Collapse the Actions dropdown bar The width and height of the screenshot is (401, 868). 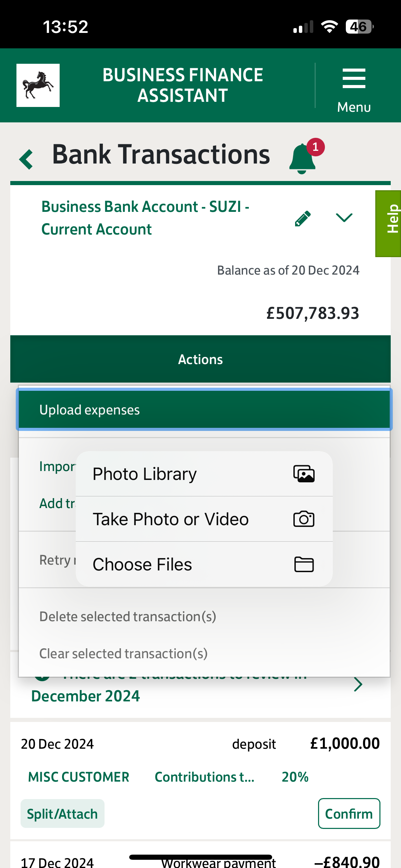pos(200,359)
